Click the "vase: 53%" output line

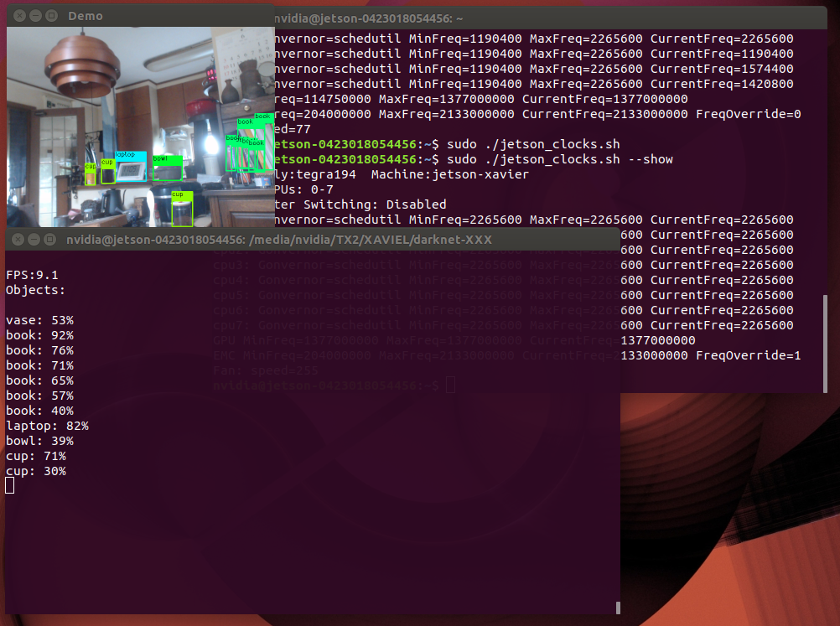(x=39, y=320)
